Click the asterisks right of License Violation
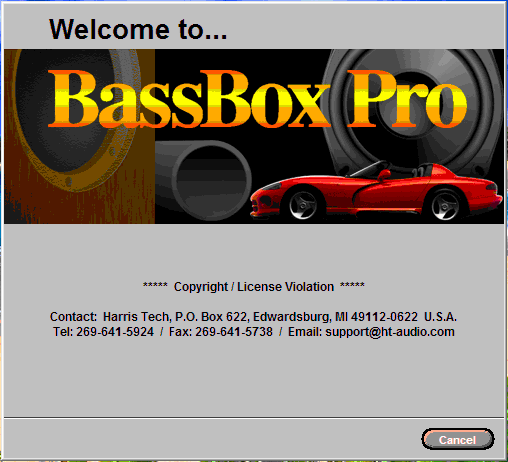This screenshot has height=462, width=508. 352,285
